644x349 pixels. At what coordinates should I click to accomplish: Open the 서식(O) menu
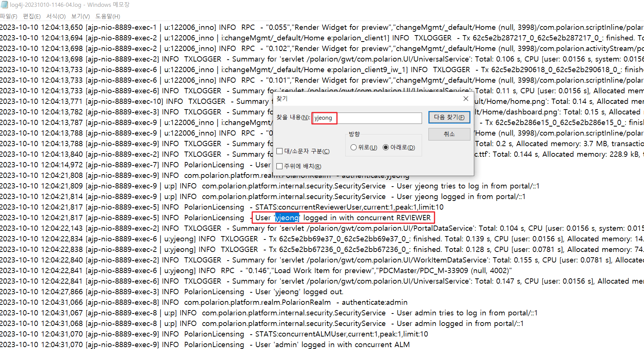coord(56,16)
